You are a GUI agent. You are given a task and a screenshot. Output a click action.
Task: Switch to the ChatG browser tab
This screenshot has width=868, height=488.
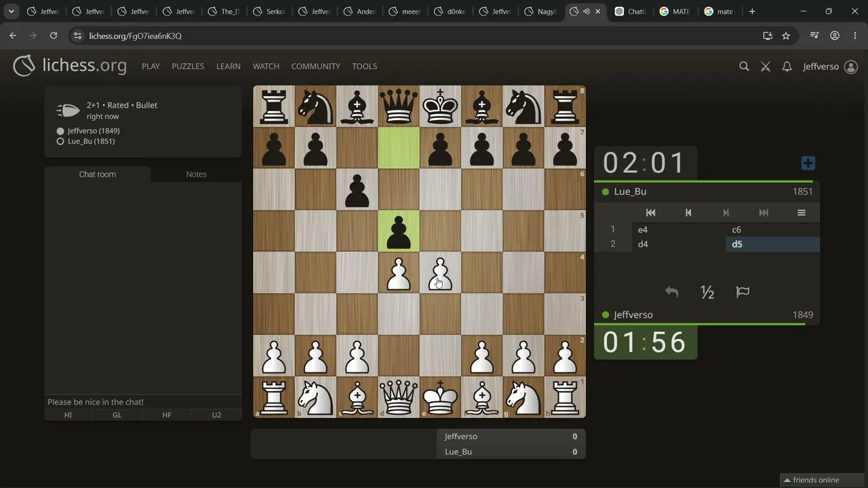(x=630, y=12)
